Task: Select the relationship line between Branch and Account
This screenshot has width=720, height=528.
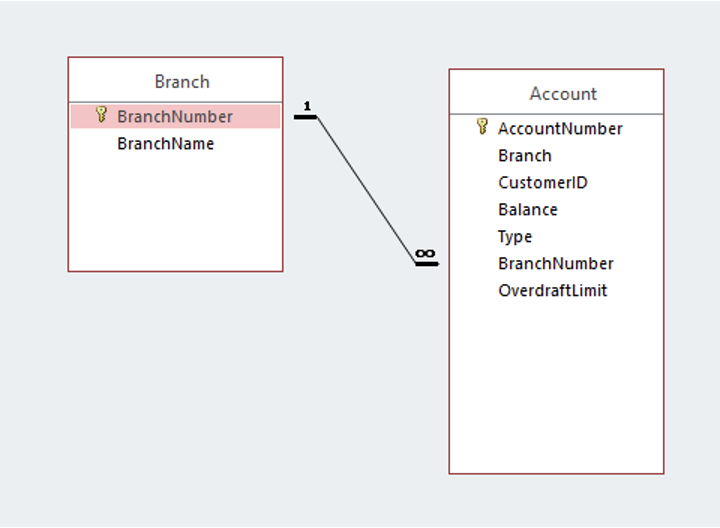Action: click(367, 190)
